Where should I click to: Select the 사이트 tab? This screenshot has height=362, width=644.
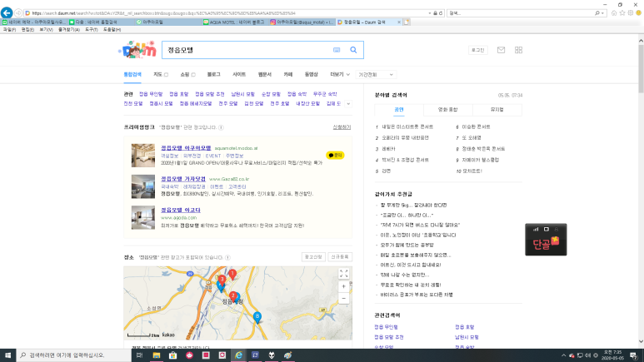point(239,75)
